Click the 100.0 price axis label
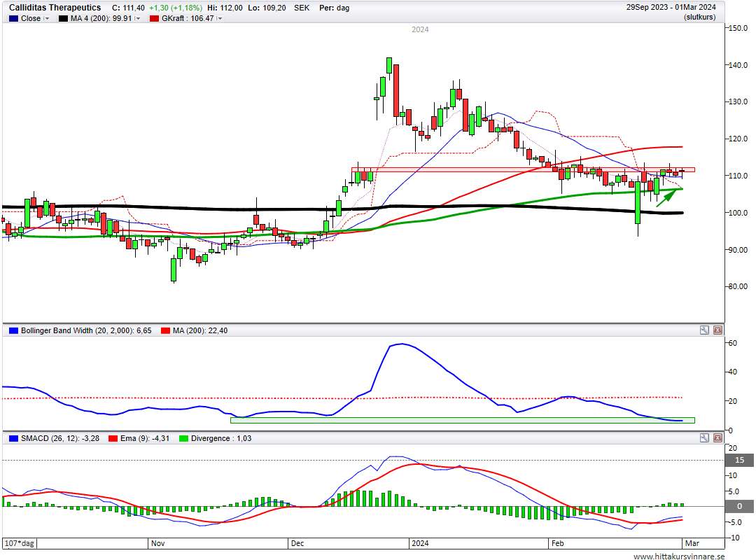Screen dimensions: 756x560 click(x=738, y=213)
